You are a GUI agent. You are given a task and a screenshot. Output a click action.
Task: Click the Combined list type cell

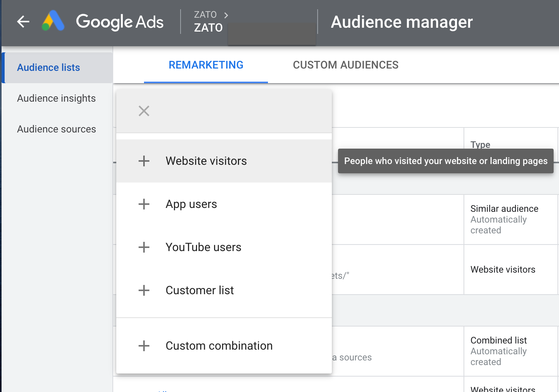point(510,351)
